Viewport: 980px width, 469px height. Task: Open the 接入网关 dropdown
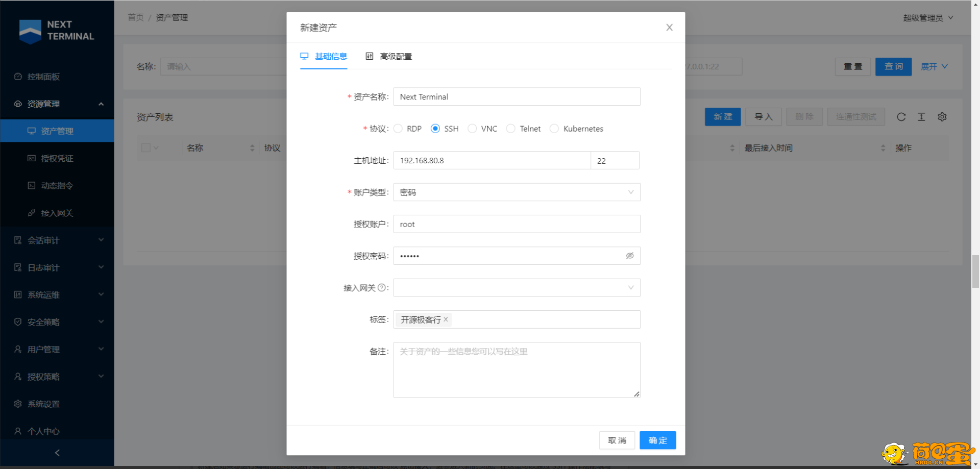click(517, 288)
